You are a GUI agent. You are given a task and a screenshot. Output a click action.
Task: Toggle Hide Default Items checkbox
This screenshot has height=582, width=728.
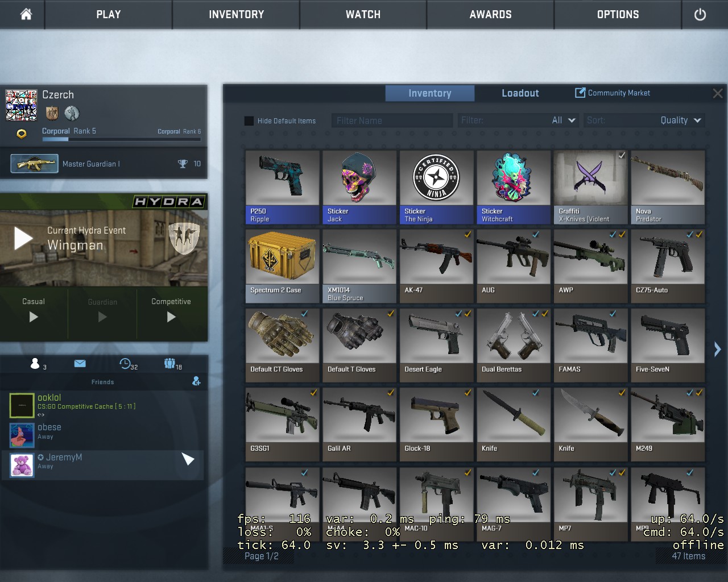[249, 120]
